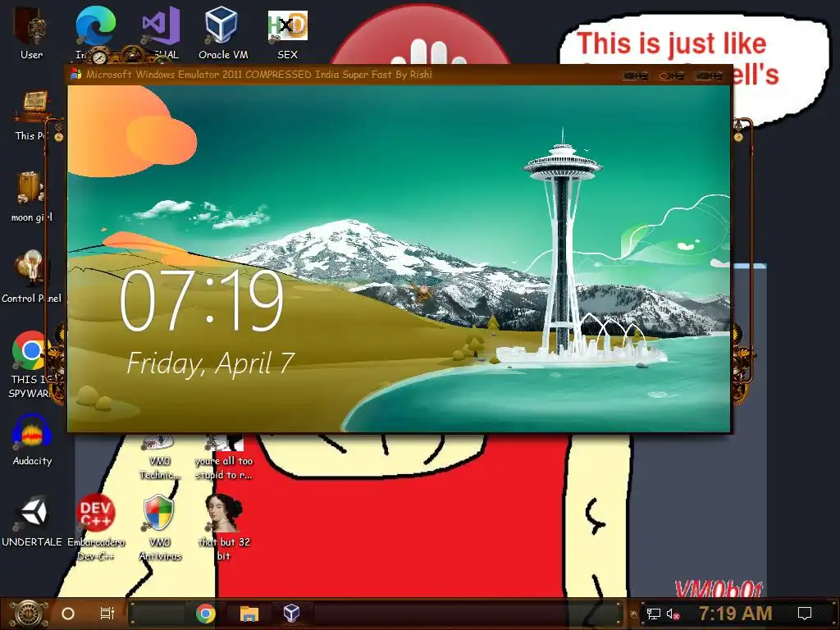Click the steampunk Start button

(x=28, y=614)
